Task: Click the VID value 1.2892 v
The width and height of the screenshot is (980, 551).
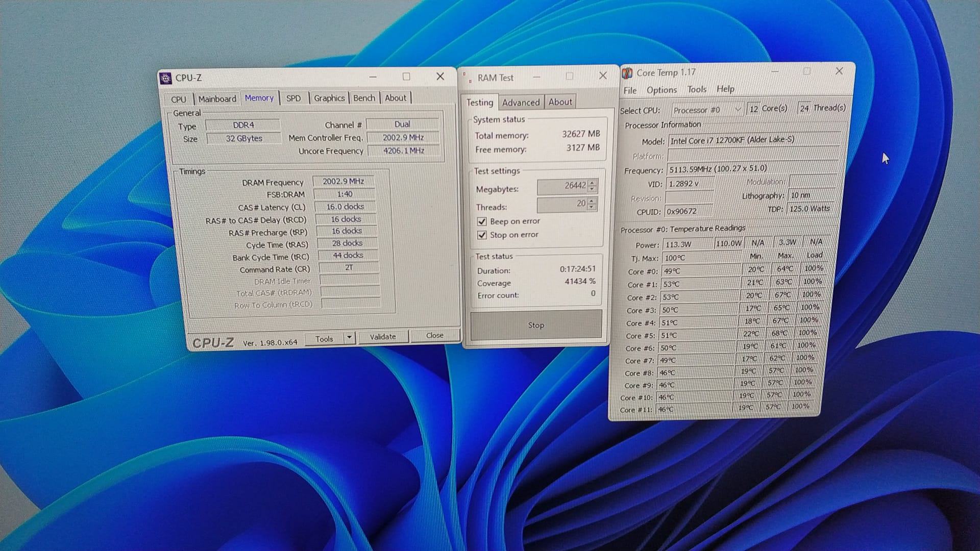Action: 690,184
